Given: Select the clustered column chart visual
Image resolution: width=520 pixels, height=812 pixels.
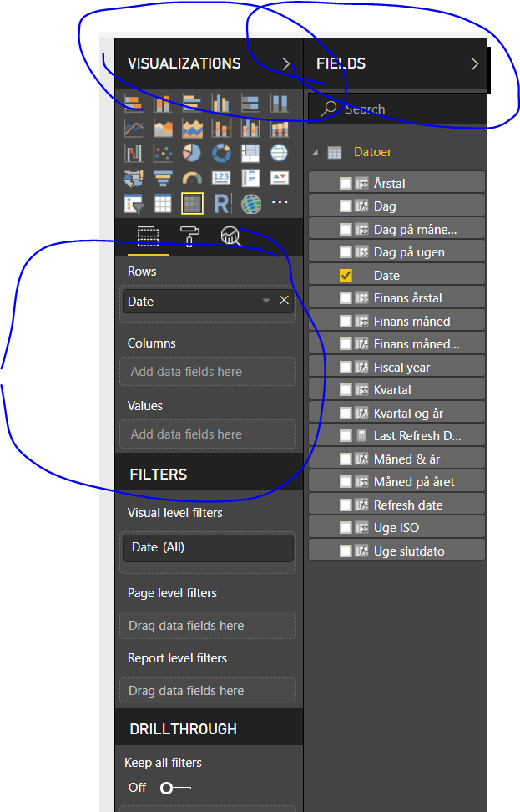Looking at the screenshot, I should tap(221, 104).
